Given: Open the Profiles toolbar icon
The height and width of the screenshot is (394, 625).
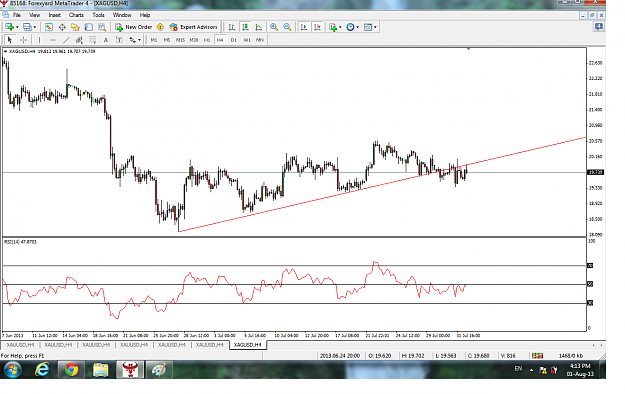Looking at the screenshot, I should coord(27,27).
